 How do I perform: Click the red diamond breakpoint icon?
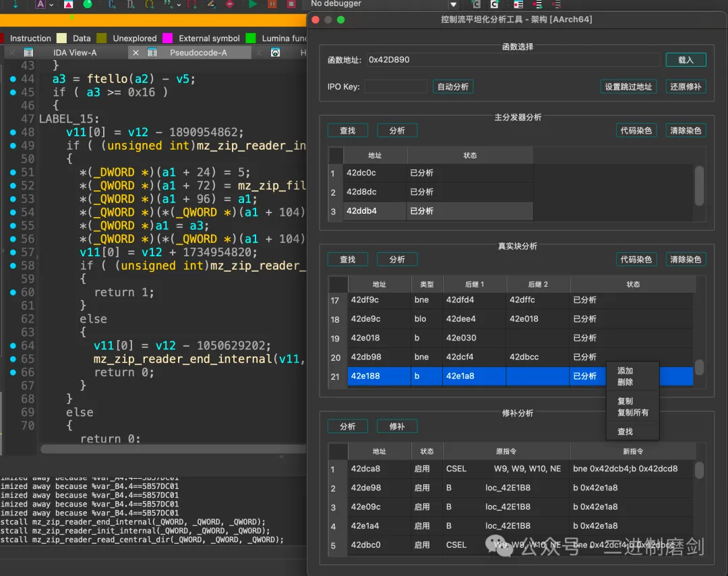(x=230, y=4)
